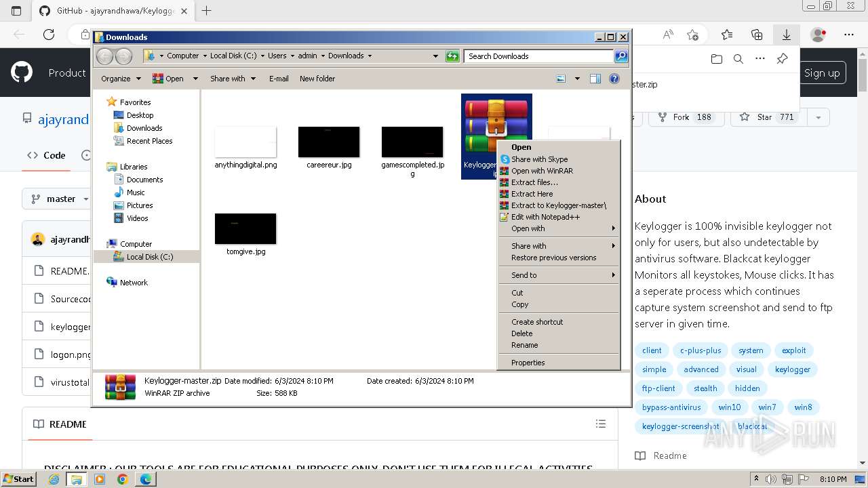This screenshot has width=868, height=488.
Task: Open Change your view dropdown arrow
Action: point(577,79)
